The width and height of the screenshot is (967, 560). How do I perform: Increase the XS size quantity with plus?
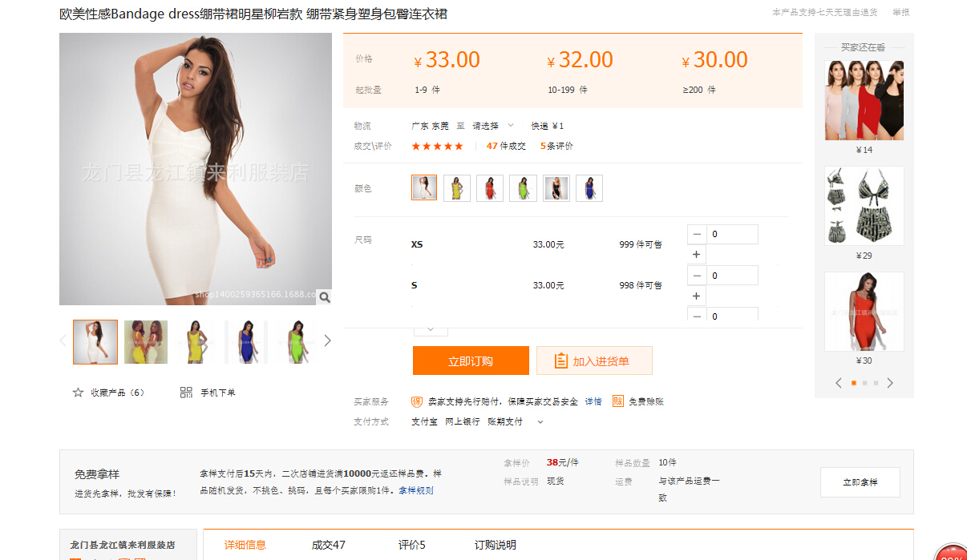(696, 255)
